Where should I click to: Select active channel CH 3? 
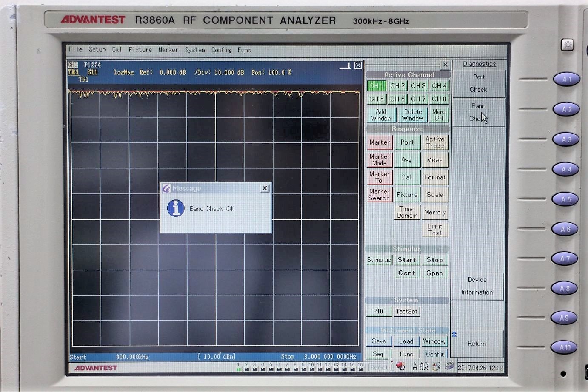tap(418, 85)
